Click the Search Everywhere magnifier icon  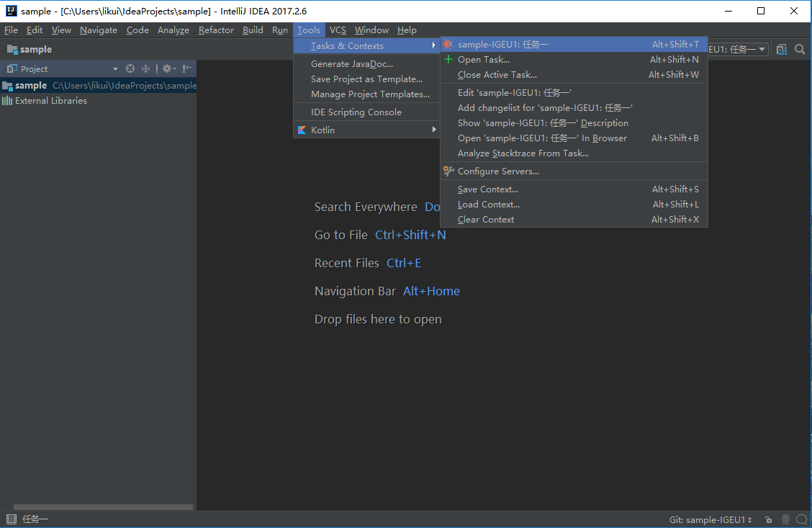(800, 49)
